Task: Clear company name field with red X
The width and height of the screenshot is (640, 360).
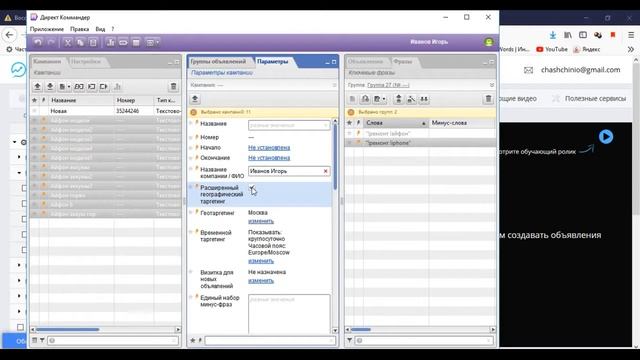Action: point(326,171)
